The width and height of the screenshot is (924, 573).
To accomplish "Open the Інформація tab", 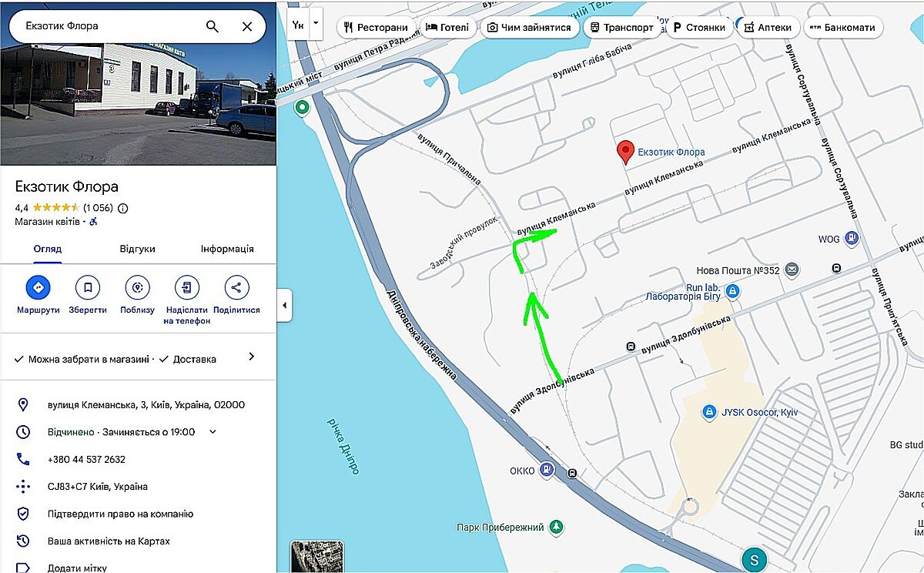I will coord(227,249).
